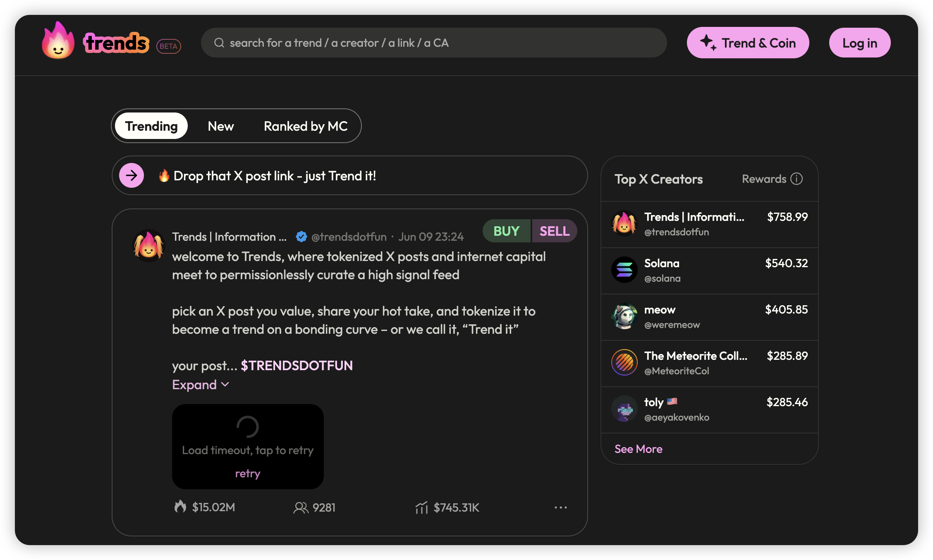Click the green BUY button
The height and width of the screenshot is (560, 933).
point(507,231)
